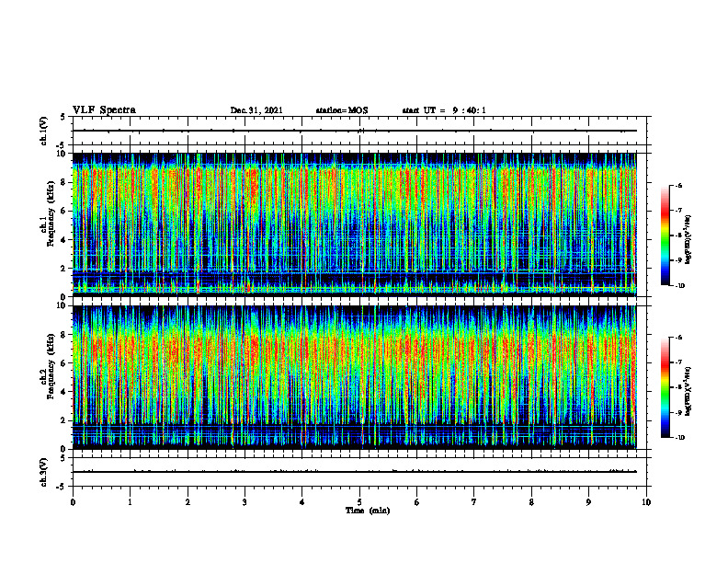Click the "10" tick on the time axis
Image resolution: width=728 pixels, height=563 pixels.
(646, 502)
